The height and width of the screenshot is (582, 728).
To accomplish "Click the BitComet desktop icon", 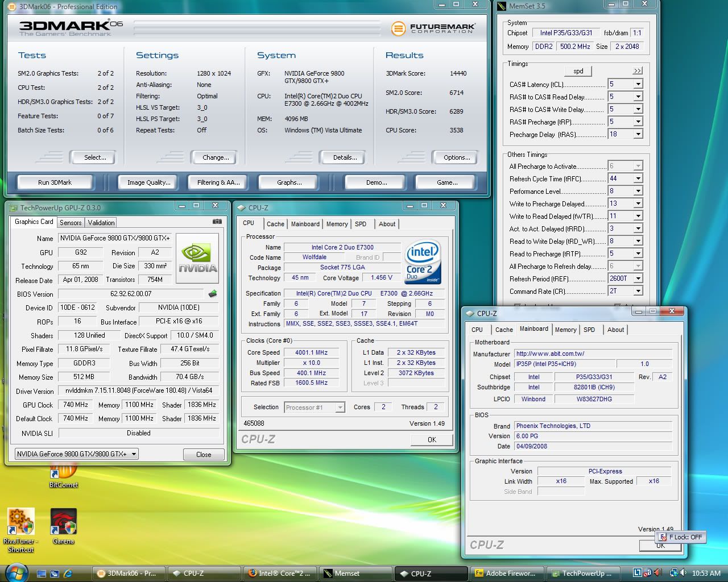I will coord(64,473).
